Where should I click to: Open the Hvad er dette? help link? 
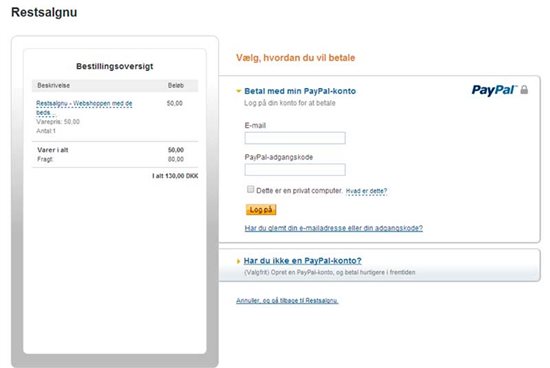coord(366,191)
